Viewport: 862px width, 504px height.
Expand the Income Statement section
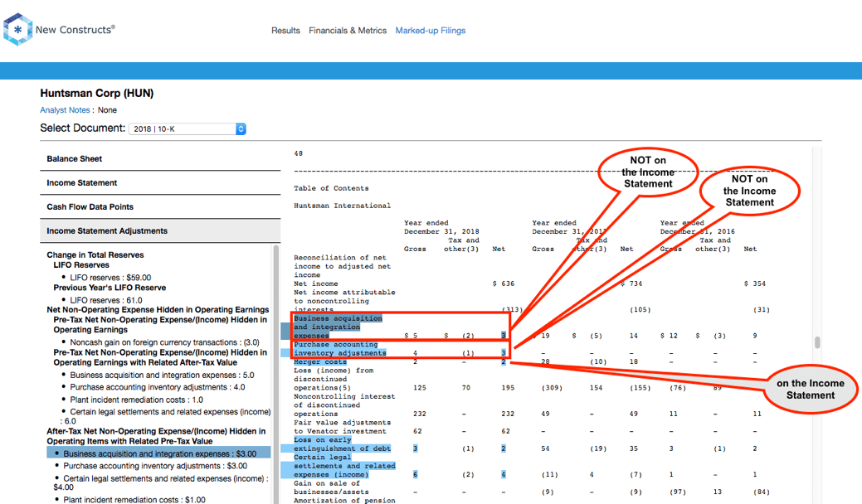pyautogui.click(x=160, y=183)
